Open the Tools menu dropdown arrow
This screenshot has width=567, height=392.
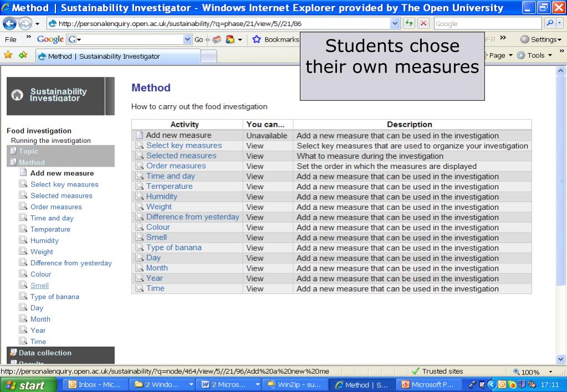[x=550, y=55]
